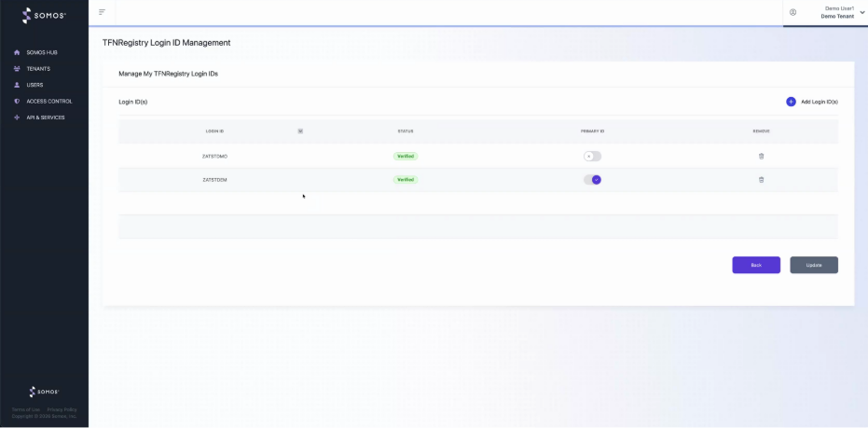
Task: Click the user profile avatar icon
Action: 792,12
